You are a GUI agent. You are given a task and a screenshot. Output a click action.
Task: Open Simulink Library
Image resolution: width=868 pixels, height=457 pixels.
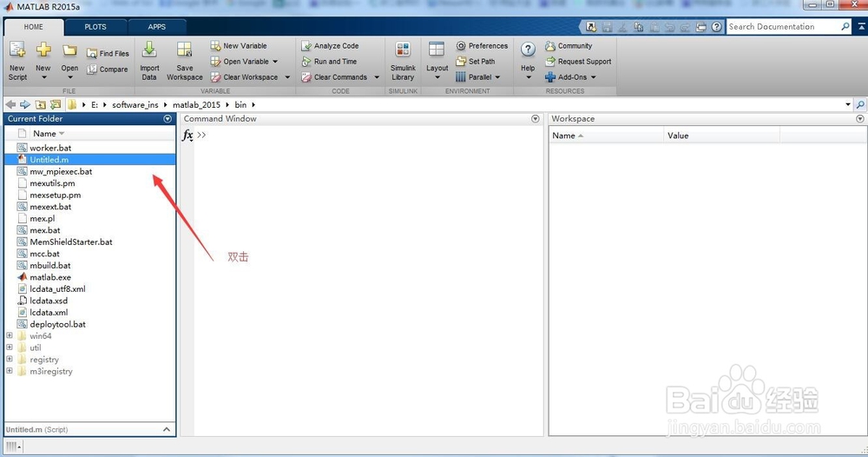point(403,60)
